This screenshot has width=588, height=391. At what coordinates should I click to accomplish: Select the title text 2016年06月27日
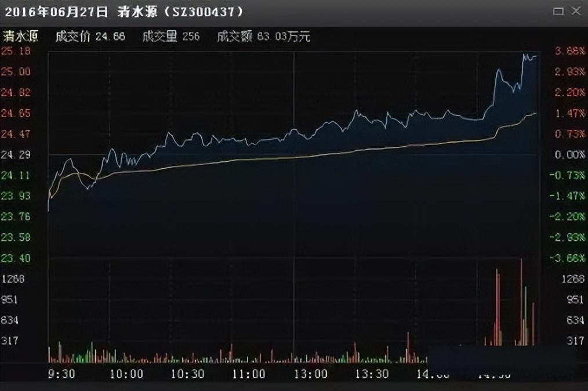tap(56, 12)
